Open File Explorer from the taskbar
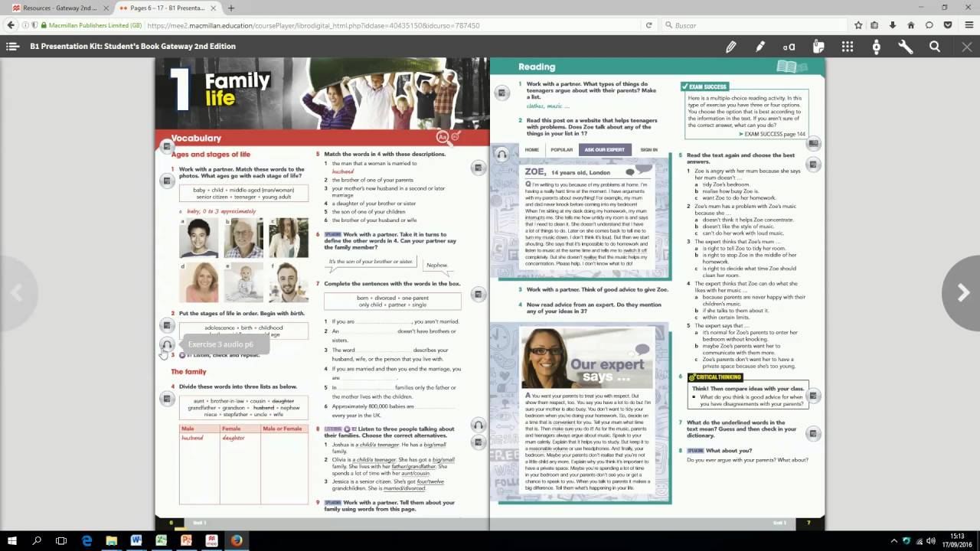The height and width of the screenshot is (551, 980). (x=112, y=540)
